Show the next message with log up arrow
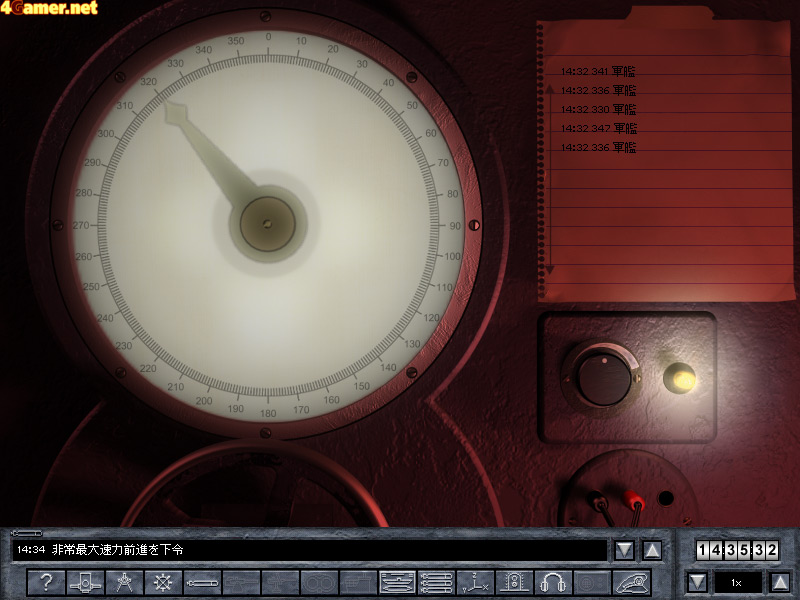The width and height of the screenshot is (800, 600). (x=652, y=550)
